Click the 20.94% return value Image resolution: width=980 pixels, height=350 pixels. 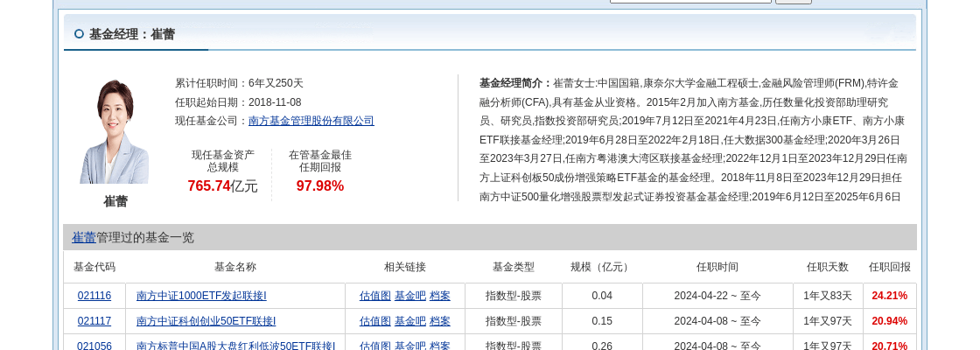click(x=889, y=321)
